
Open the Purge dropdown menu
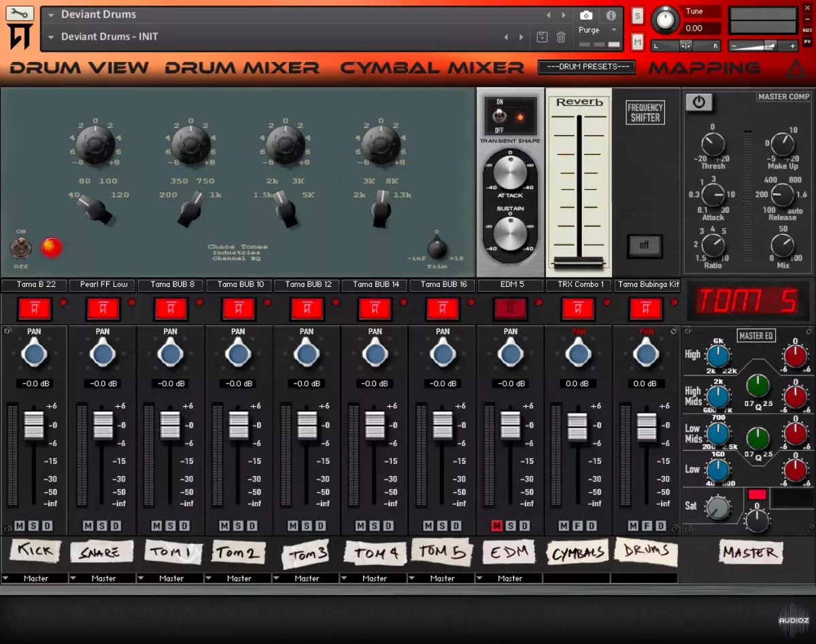coord(598,30)
